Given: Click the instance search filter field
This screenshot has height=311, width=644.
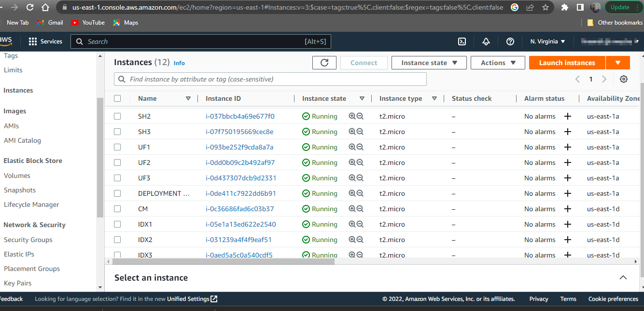Looking at the screenshot, I should pyautogui.click(x=269, y=79).
